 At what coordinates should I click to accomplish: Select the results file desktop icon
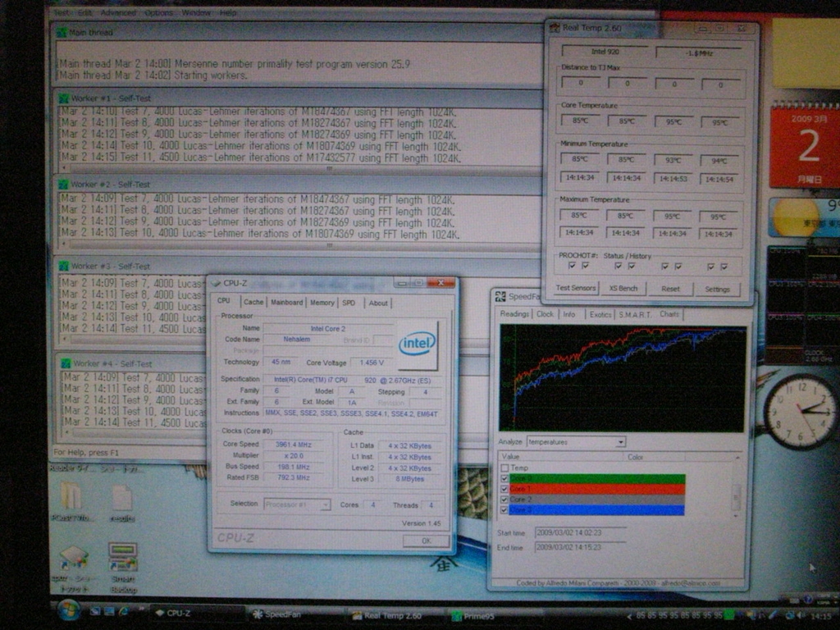[122, 497]
